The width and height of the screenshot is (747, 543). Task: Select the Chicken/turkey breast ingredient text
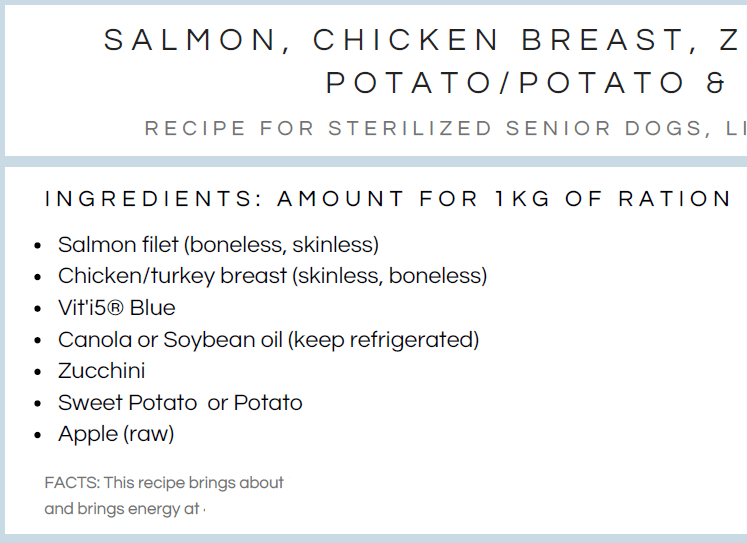point(273,276)
